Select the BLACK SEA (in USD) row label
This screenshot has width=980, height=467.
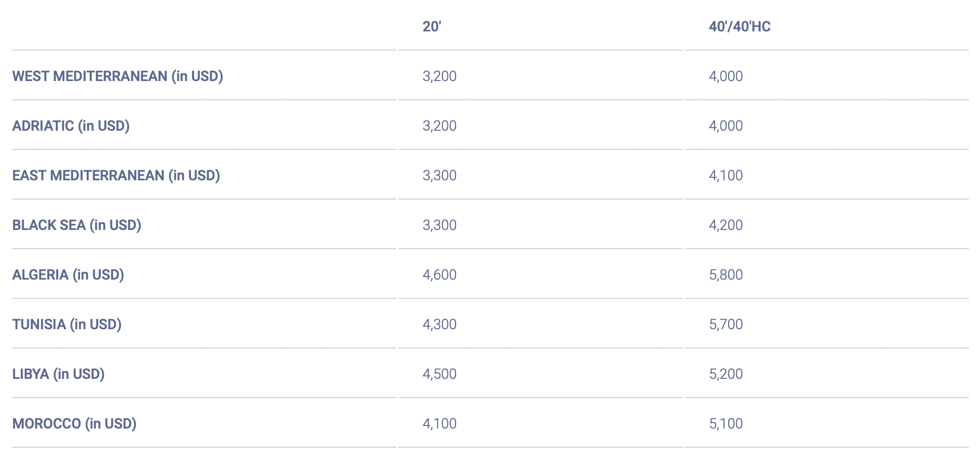[x=77, y=225]
